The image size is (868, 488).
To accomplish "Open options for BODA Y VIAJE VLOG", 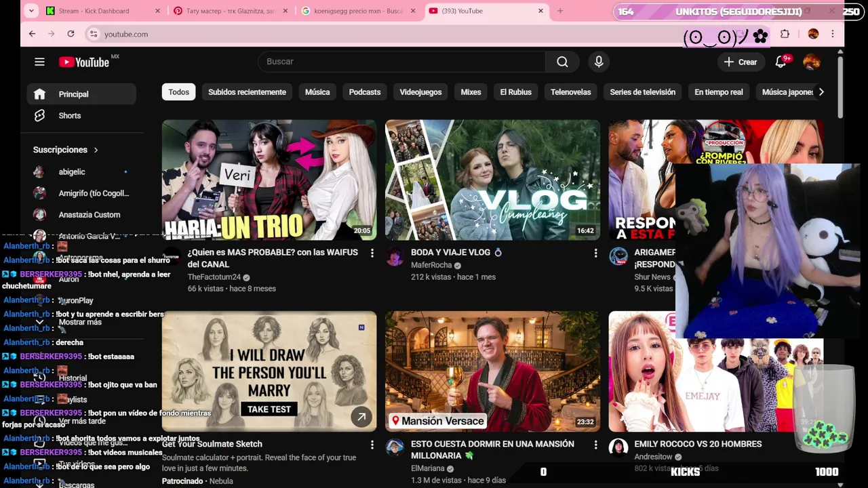I will [595, 253].
